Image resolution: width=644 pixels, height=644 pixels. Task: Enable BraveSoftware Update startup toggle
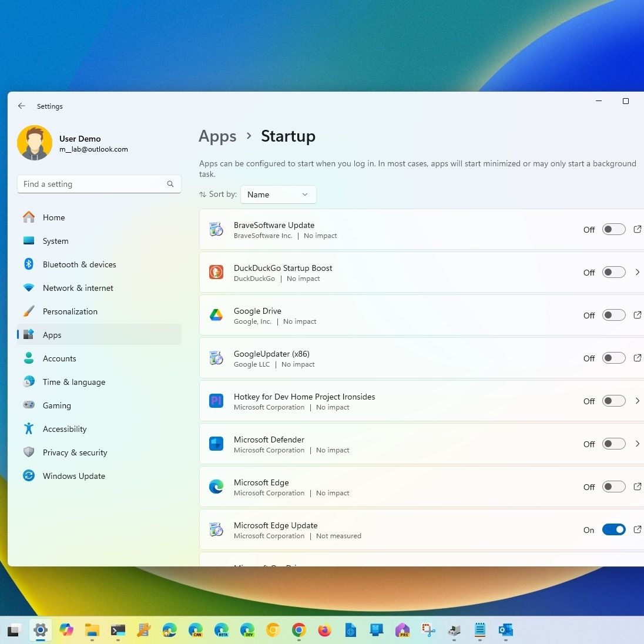click(613, 229)
